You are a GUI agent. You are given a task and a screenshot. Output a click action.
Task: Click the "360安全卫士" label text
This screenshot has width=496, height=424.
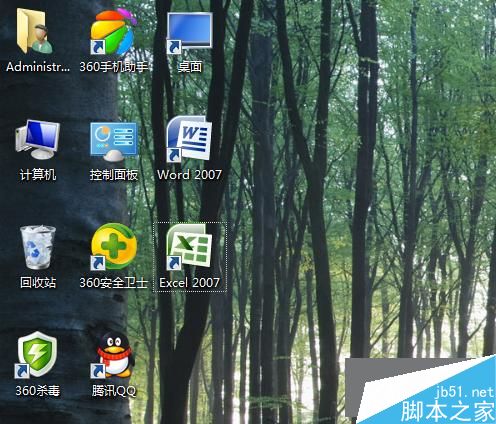pos(114,283)
